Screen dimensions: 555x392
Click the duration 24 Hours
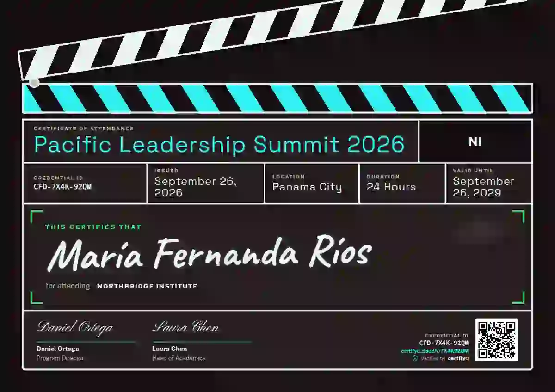391,187
